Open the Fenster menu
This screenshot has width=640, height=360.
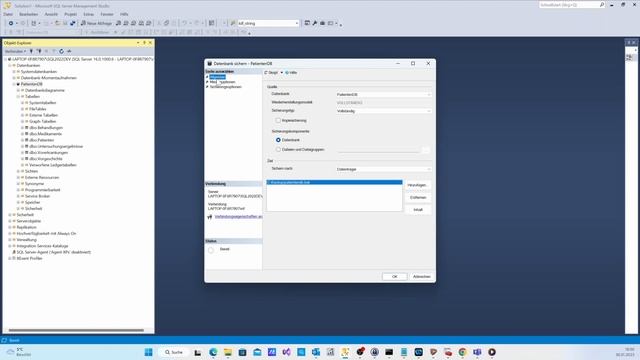(x=107, y=14)
